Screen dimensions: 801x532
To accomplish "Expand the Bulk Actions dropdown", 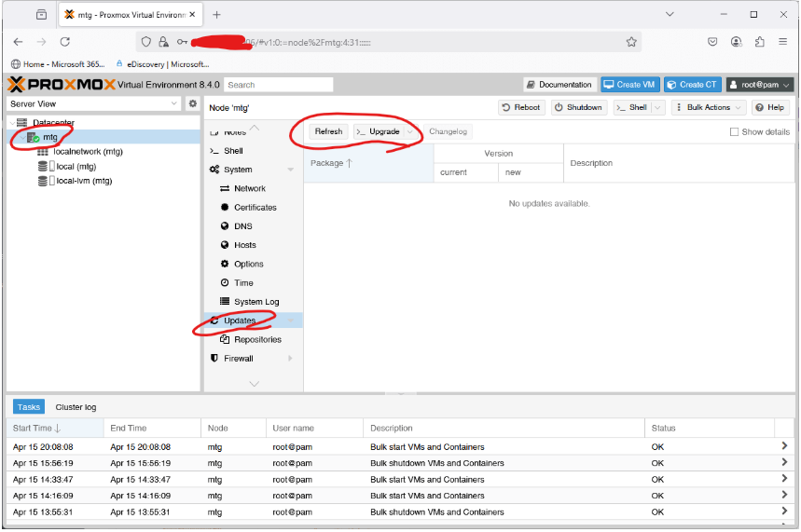I will coord(707,107).
